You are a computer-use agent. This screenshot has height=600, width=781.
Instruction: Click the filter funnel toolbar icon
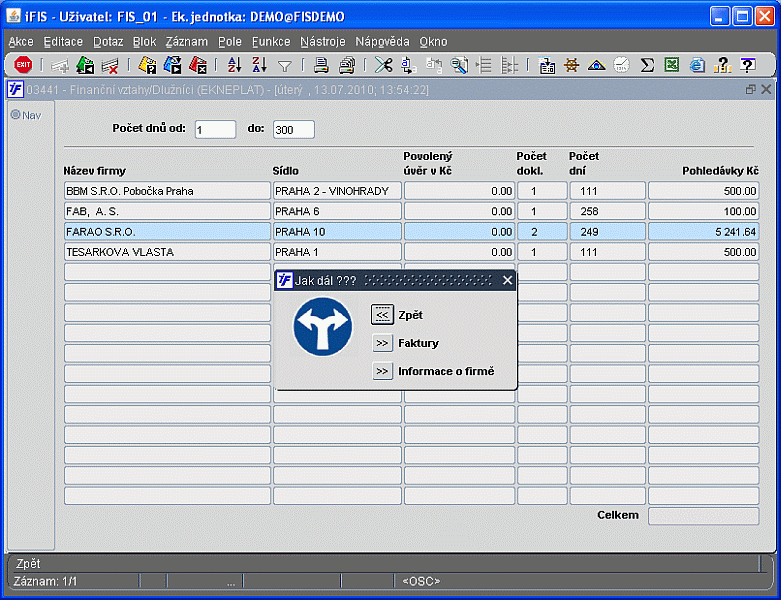284,66
